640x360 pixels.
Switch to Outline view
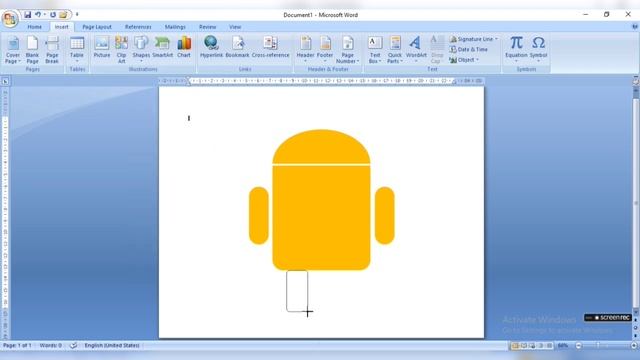541,346
